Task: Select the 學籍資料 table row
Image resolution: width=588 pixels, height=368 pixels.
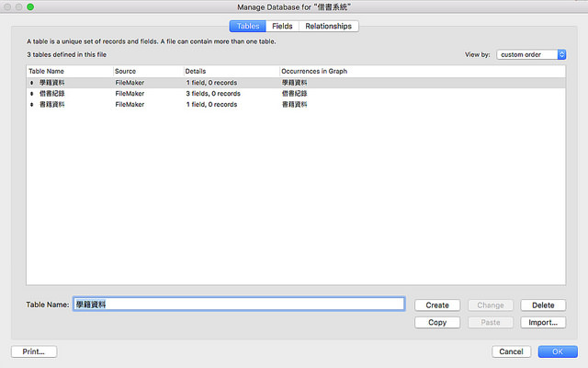Action: (x=296, y=83)
